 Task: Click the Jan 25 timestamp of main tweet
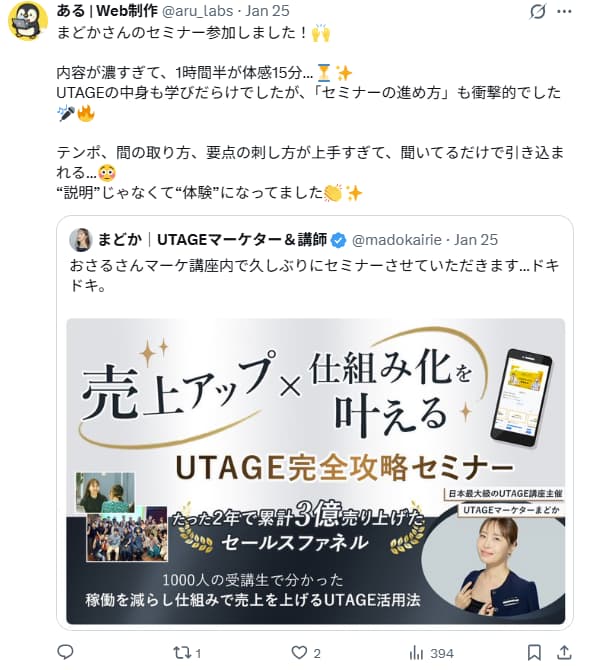(x=267, y=11)
